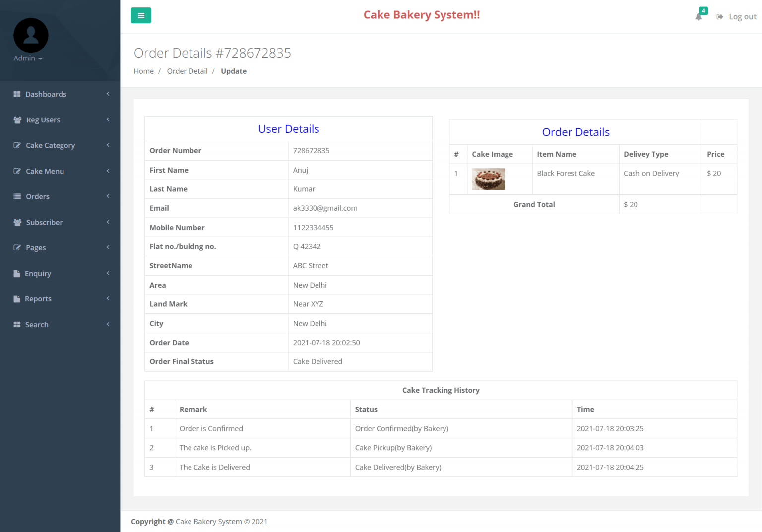
Task: Toggle the sidebar with the hamburger button
Action: pyautogui.click(x=141, y=15)
